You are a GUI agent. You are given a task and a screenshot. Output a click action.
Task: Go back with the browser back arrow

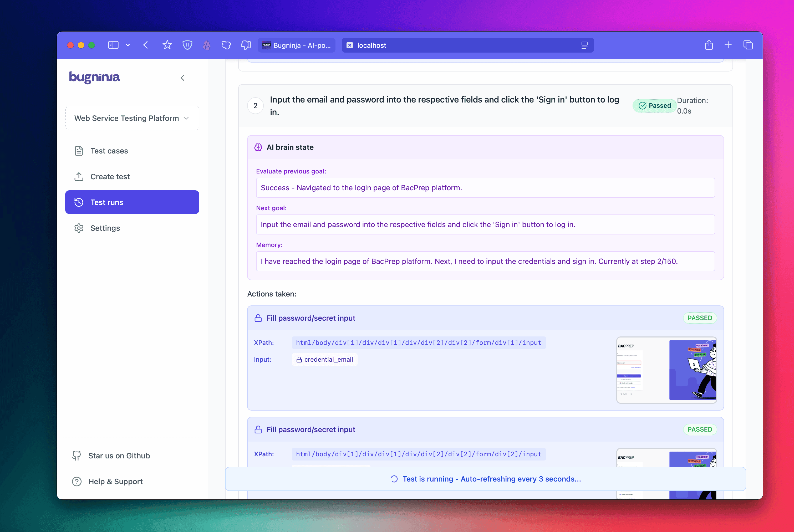146,45
